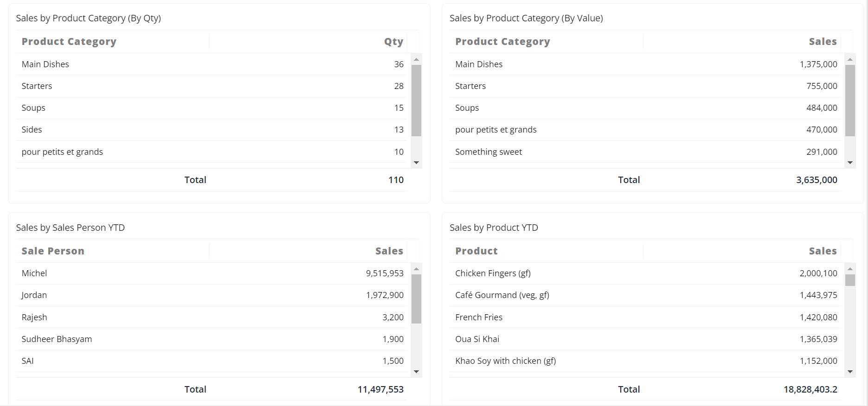Click scroll-down arrow in Sales by Product YTD table
This screenshot has width=868, height=406.
click(850, 371)
